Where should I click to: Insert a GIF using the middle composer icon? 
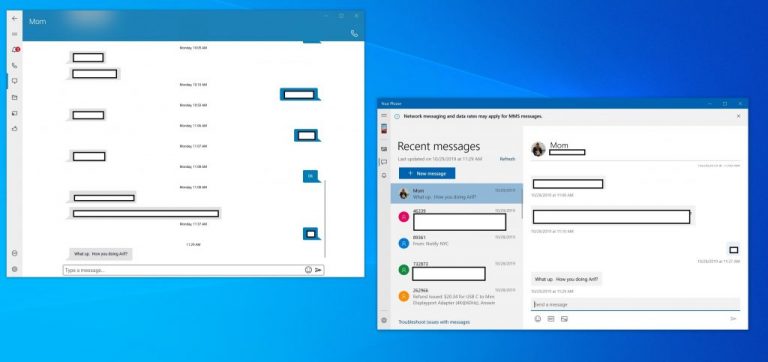click(551, 319)
